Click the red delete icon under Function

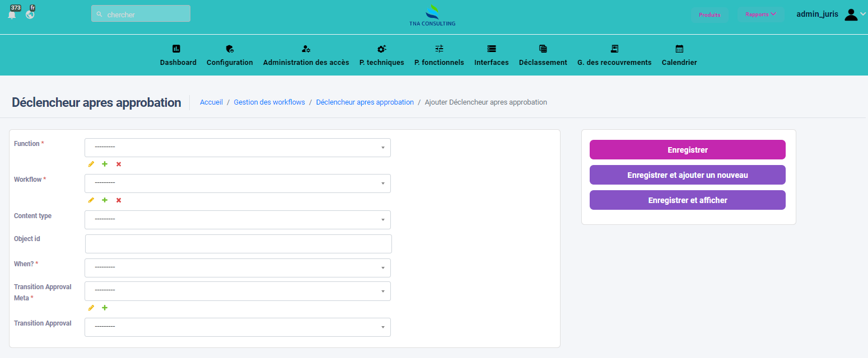[119, 164]
